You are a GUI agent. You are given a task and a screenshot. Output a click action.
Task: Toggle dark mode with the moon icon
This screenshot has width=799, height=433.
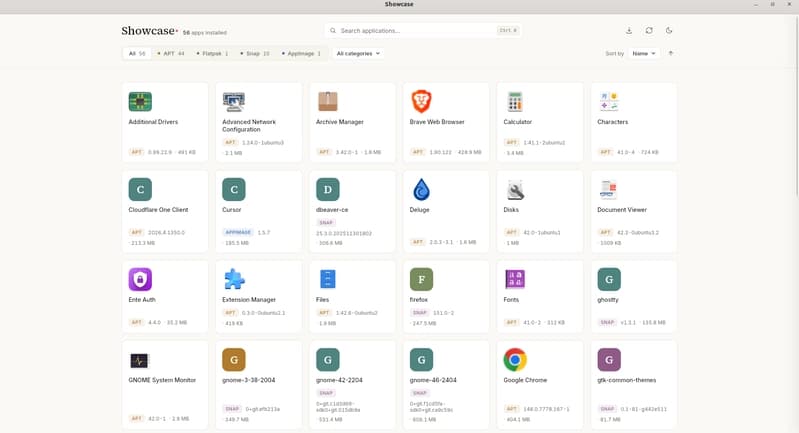[669, 31]
